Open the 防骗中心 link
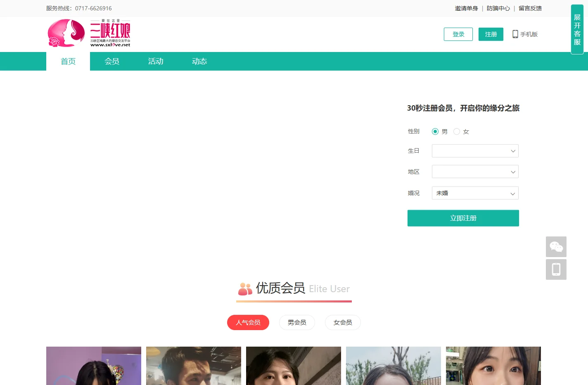This screenshot has height=385, width=588. tap(498, 8)
